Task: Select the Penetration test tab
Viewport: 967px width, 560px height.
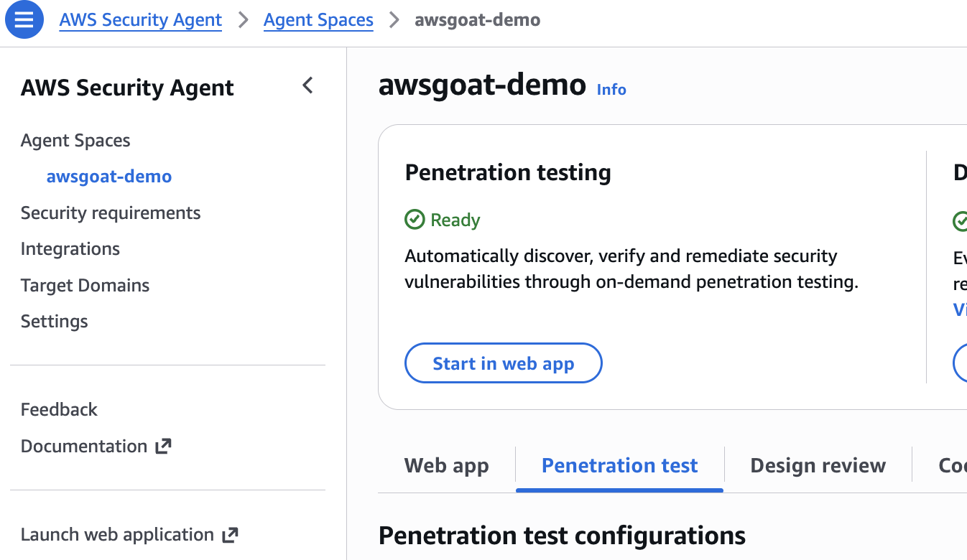Action: (619, 465)
